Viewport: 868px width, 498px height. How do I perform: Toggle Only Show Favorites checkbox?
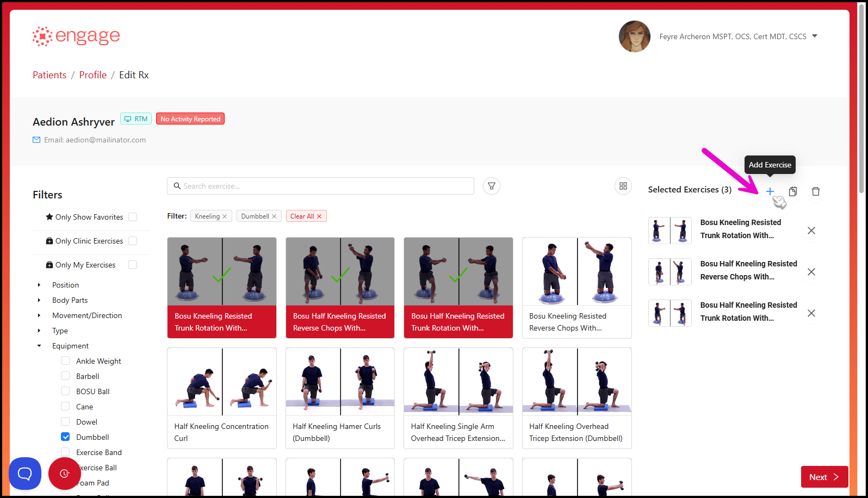pos(133,217)
